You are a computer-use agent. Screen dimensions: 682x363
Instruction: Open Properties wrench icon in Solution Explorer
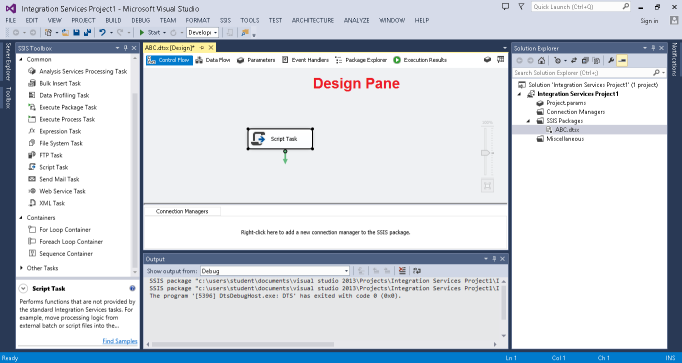611,61
